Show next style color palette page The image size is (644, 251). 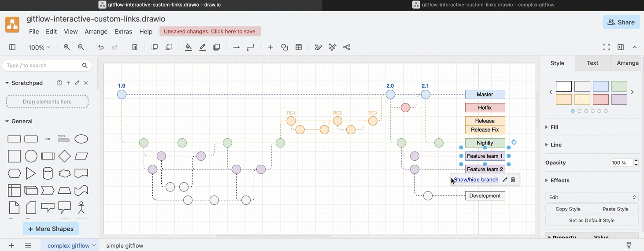point(633,92)
